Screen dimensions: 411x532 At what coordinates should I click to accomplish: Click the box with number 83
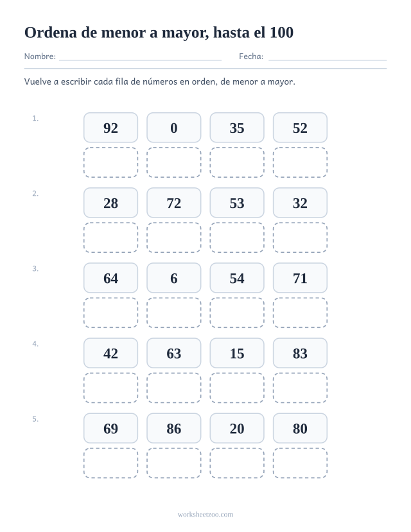[x=300, y=353]
